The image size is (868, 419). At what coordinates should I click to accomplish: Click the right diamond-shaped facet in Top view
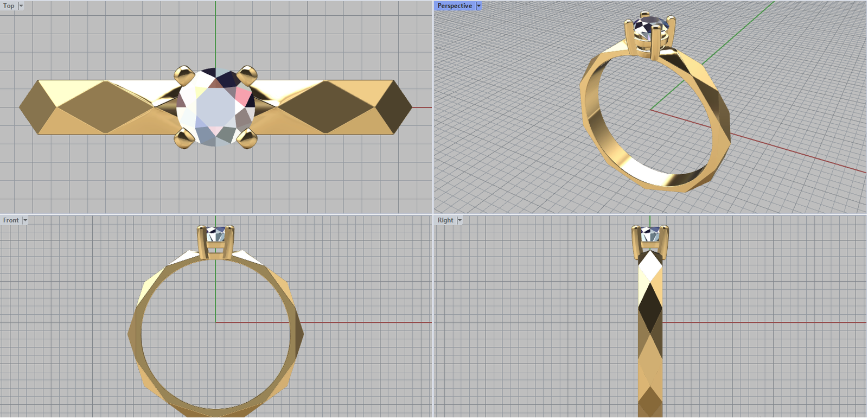(325, 107)
